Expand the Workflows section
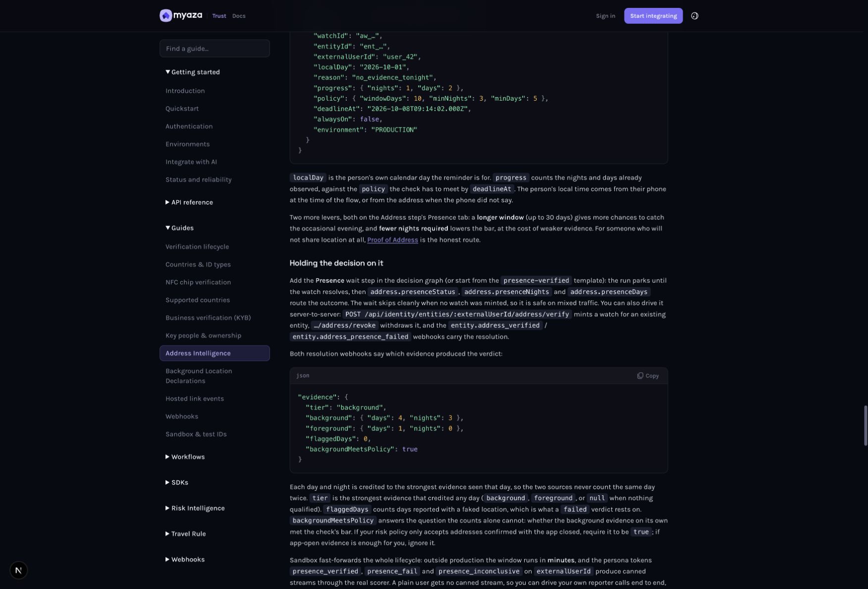This screenshot has width=868, height=589. [185, 457]
